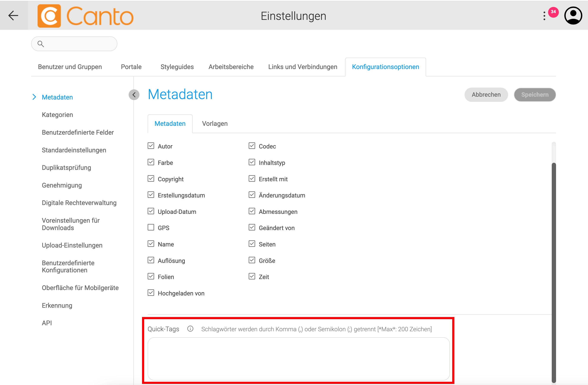Viewport: 588px width, 385px height.
Task: Click the Canto logo
Action: coord(85,16)
